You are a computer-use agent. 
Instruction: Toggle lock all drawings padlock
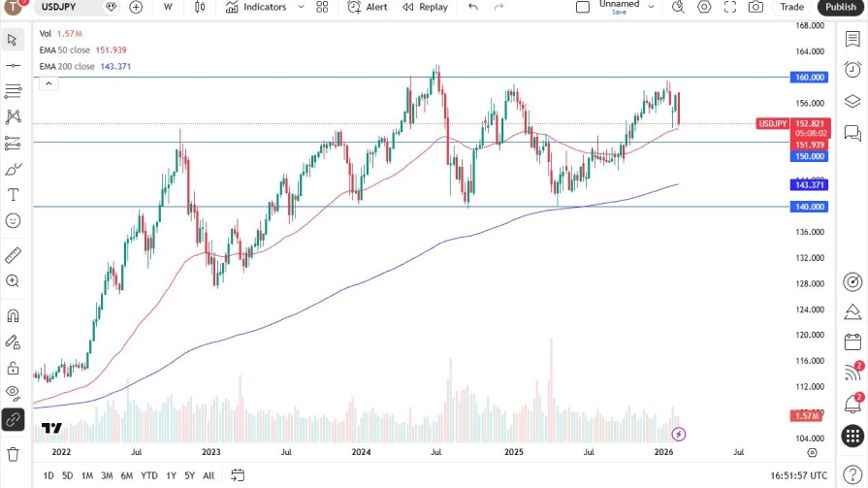pos(13,368)
